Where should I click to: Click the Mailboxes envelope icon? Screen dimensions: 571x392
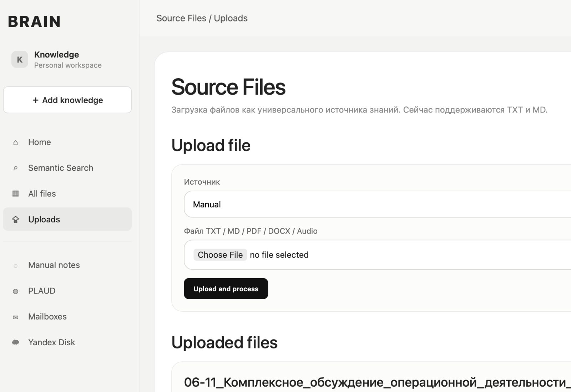15,317
